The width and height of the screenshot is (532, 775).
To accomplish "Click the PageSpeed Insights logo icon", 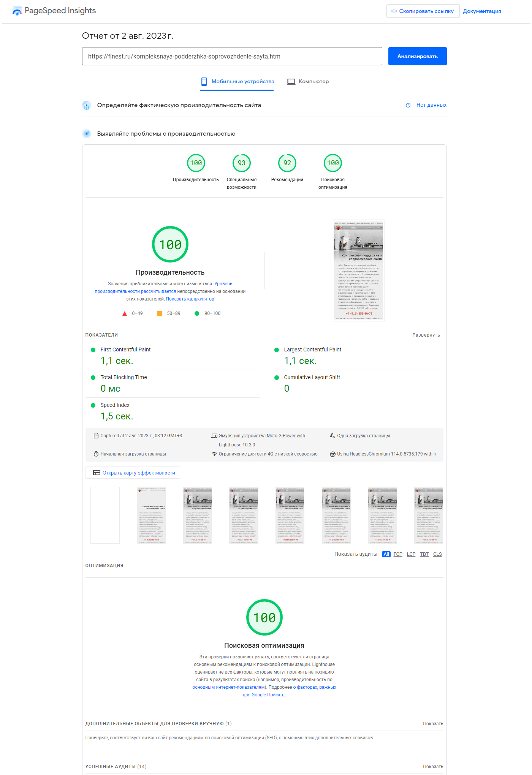I will pyautogui.click(x=17, y=11).
